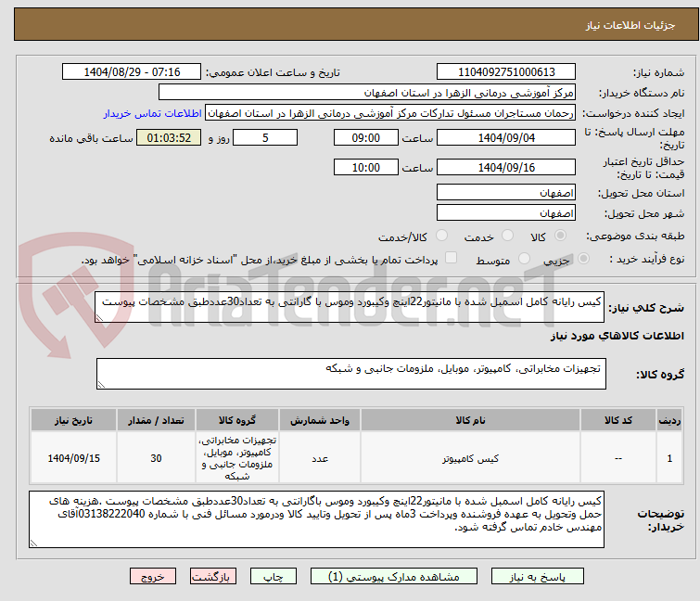Viewport: 700px width, 601px height.
Task: Click the بازگشت back button
Action: (x=213, y=577)
